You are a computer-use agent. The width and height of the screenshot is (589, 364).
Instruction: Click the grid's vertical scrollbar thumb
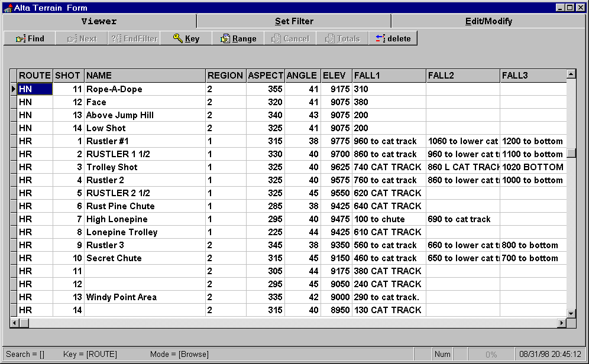coord(571,153)
